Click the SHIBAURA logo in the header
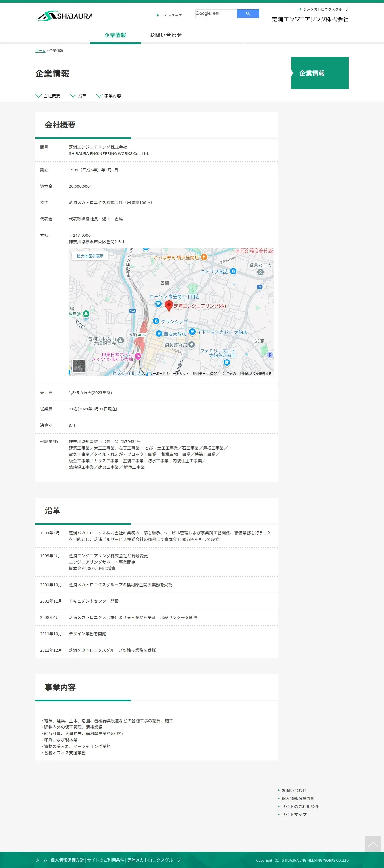384x868 pixels. [64, 15]
